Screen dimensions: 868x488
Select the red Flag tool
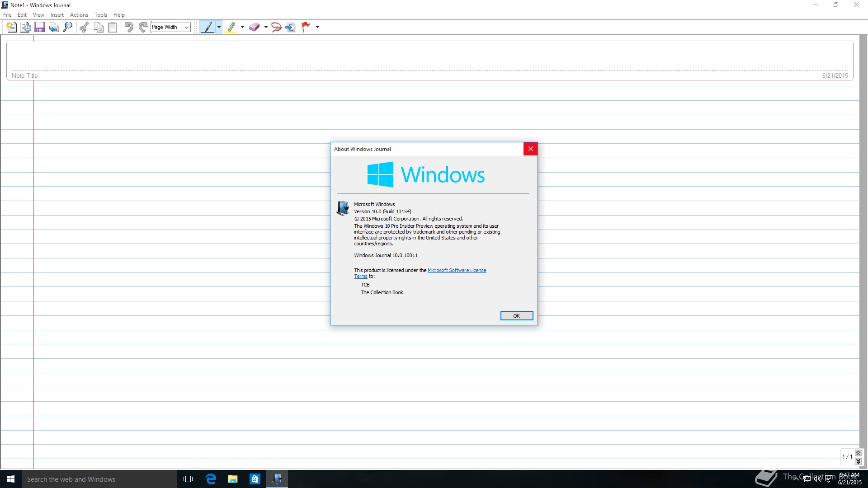306,27
